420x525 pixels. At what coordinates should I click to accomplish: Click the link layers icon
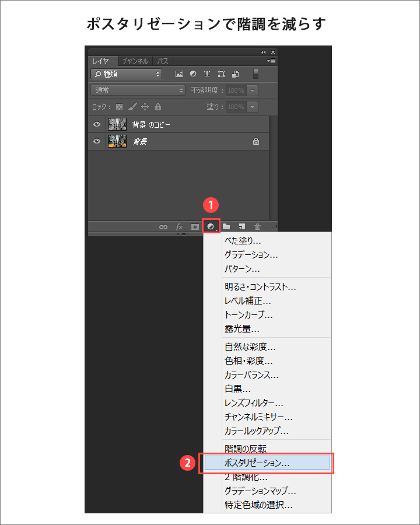click(163, 227)
